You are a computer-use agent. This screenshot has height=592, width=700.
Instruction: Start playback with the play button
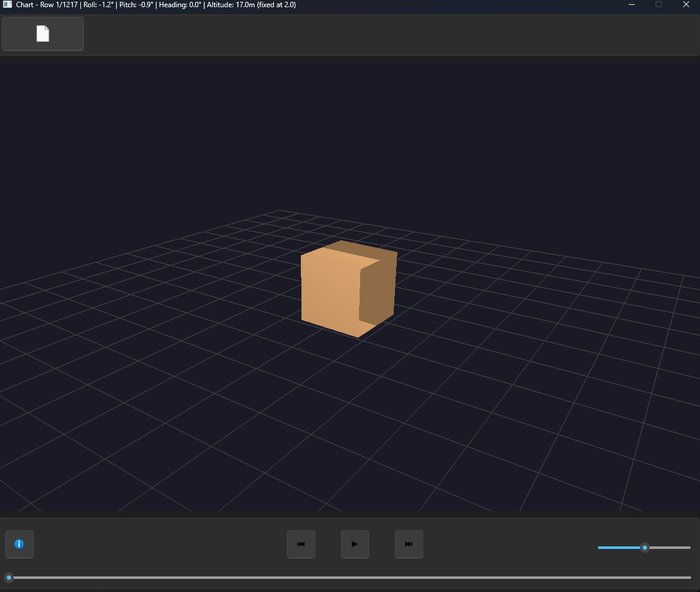[355, 544]
